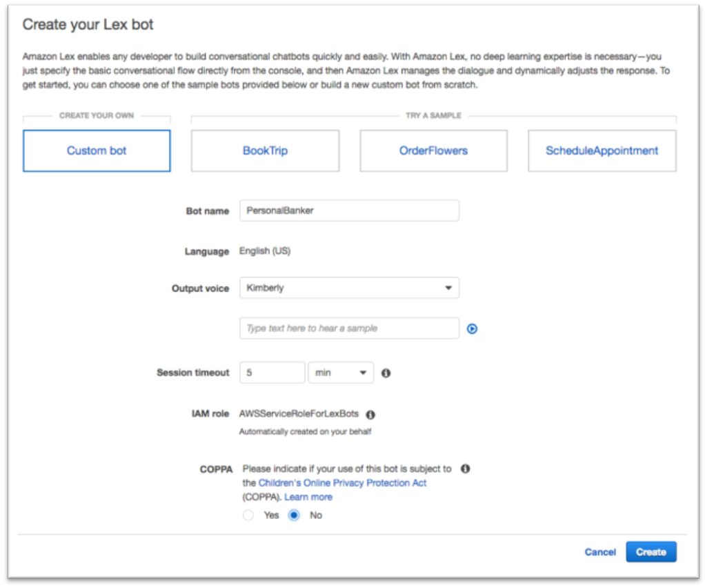Open Children's Online Privacy Protection Act link
705x588 pixels.
coord(343,483)
